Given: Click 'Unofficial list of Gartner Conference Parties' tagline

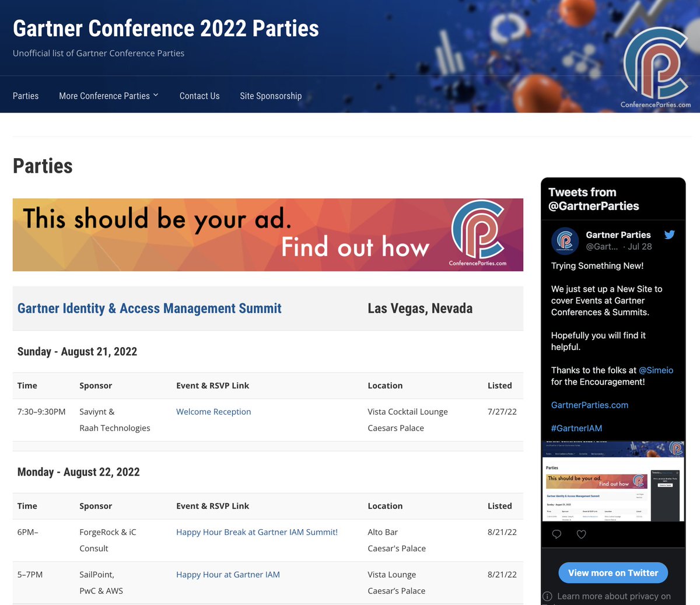Looking at the screenshot, I should point(99,53).
